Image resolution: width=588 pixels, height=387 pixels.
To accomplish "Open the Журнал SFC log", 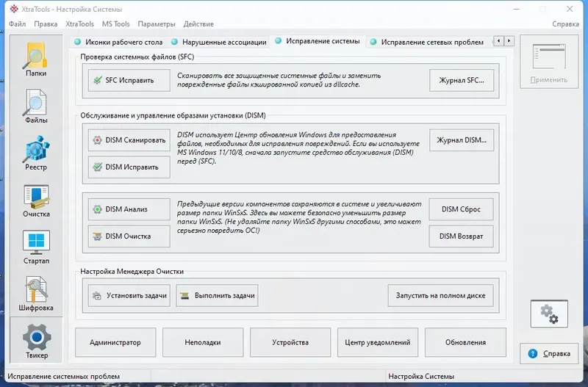I will (x=462, y=80).
